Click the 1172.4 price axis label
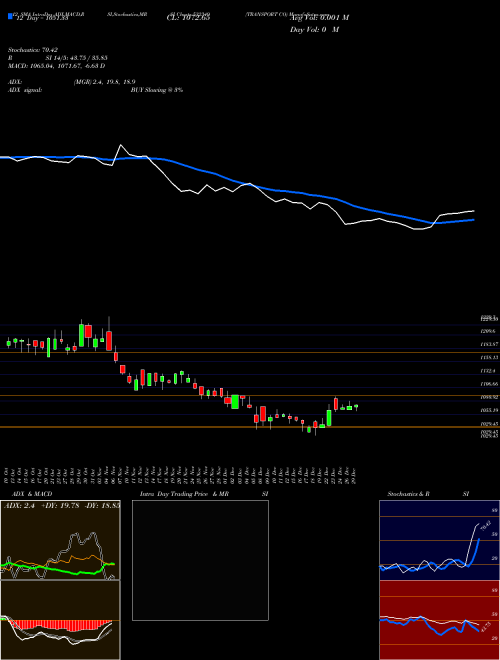The width and height of the screenshot is (500, 660). tap(488, 371)
